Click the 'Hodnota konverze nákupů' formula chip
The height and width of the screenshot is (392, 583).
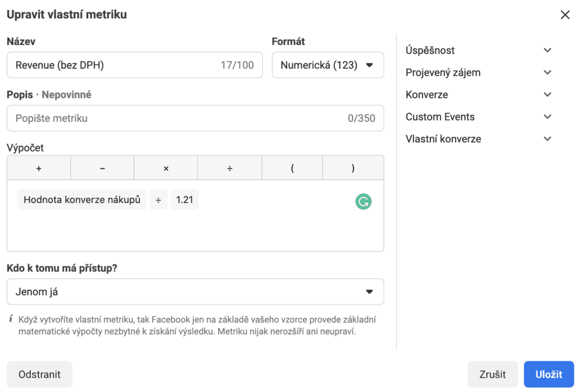[x=81, y=200]
